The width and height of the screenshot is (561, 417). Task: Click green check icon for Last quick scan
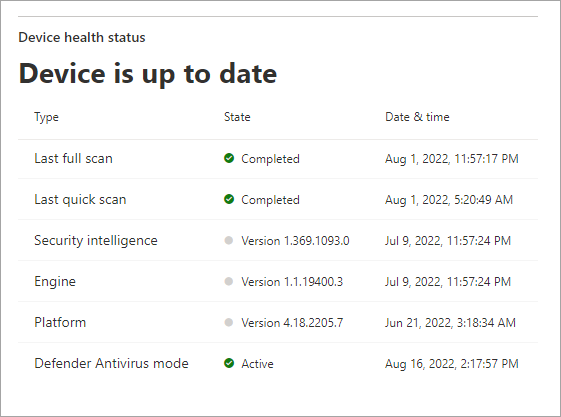[229, 199]
